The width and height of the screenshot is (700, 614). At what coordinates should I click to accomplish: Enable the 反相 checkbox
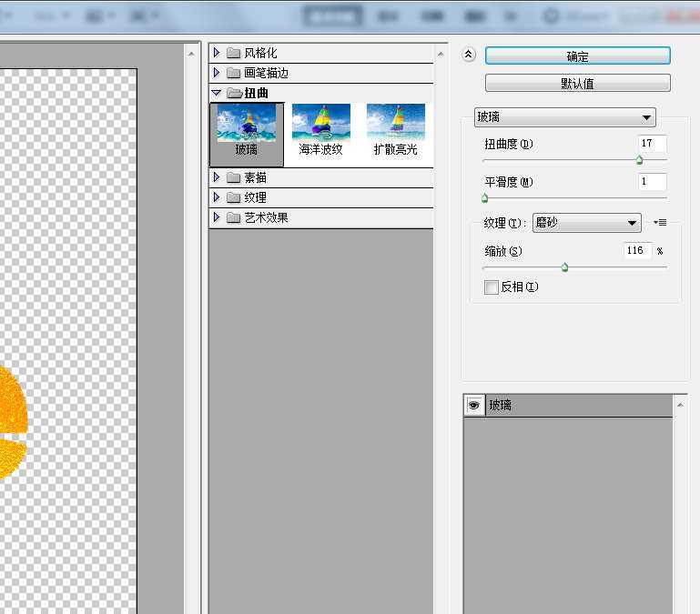click(492, 287)
